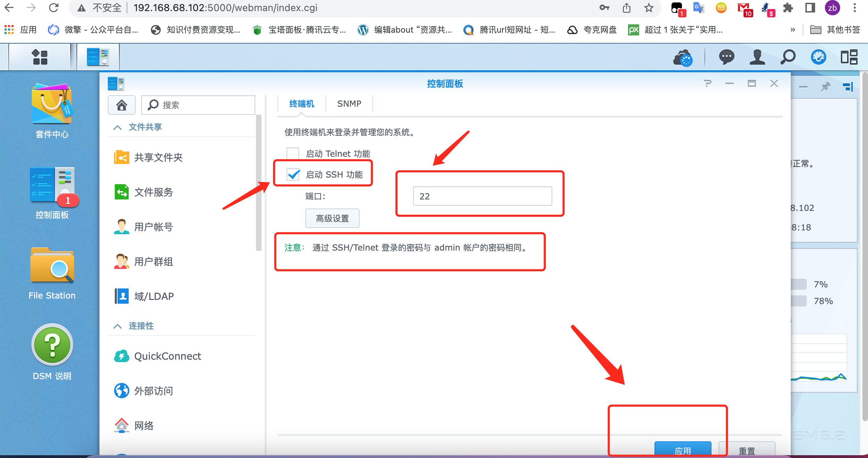This screenshot has height=458, width=868.
Task: Pin the widget panel
Action: (826, 87)
